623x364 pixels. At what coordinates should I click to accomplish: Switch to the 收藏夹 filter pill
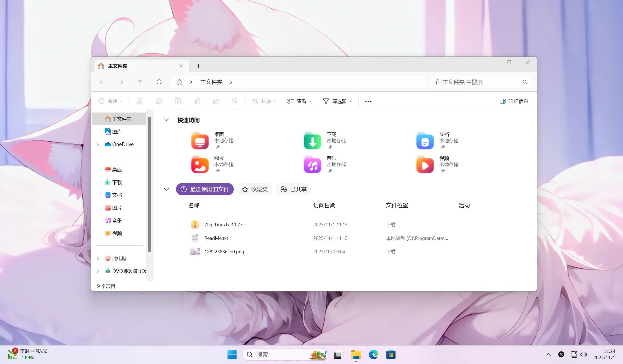click(x=254, y=189)
